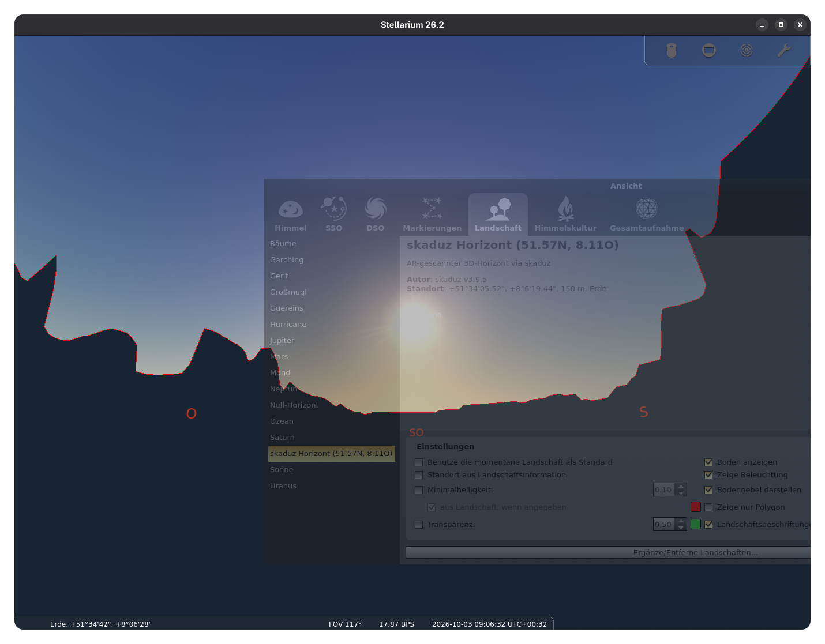The height and width of the screenshot is (644, 825).
Task: Switch to the Markierungen tab
Action: point(432,214)
